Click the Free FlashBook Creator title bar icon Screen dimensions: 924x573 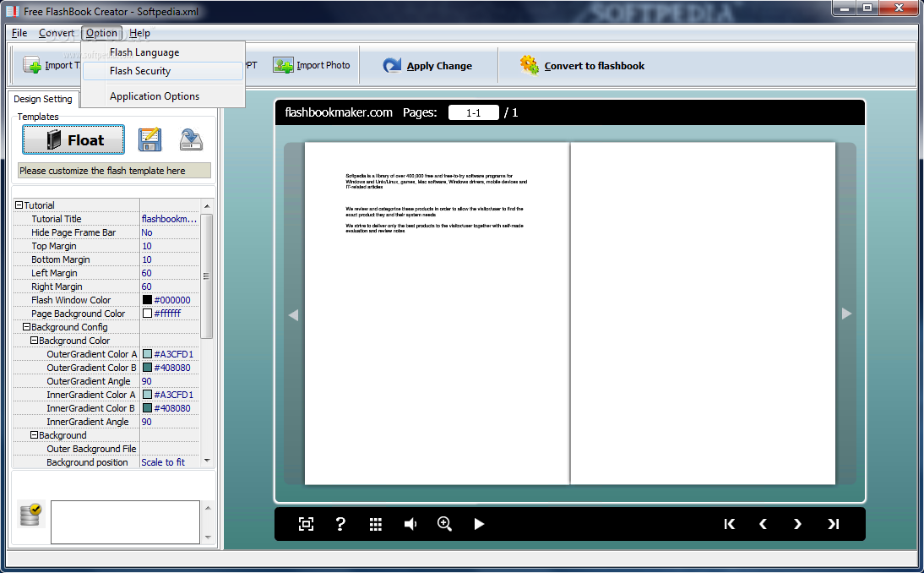click(x=13, y=11)
